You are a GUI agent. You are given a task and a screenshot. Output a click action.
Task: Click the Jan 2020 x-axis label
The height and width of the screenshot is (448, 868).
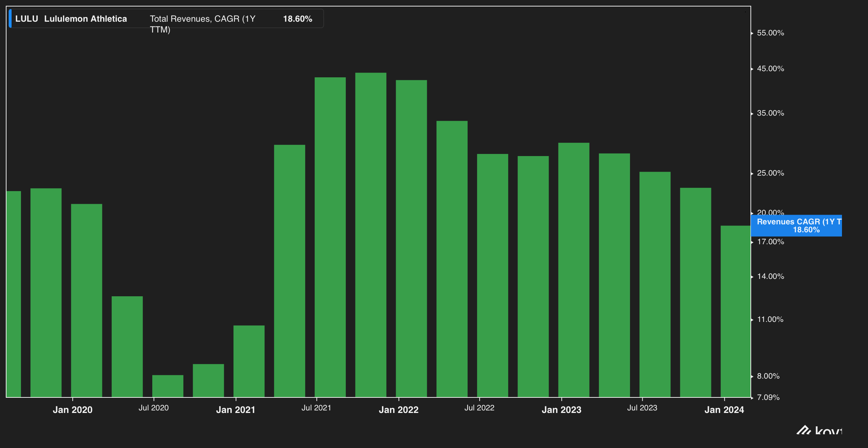[x=73, y=410]
